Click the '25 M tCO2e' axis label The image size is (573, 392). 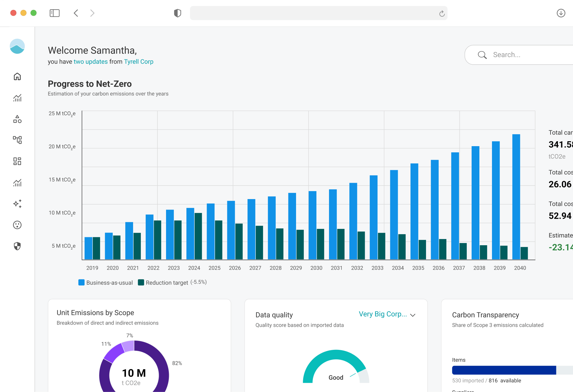(62, 114)
